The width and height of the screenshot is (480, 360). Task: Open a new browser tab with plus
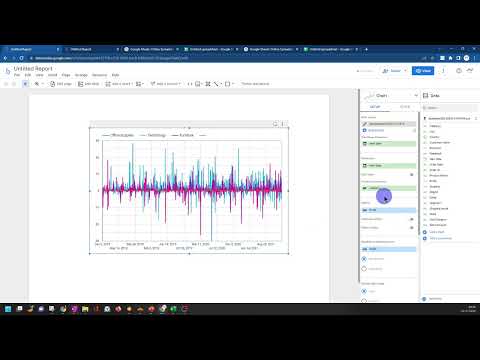[x=366, y=49]
